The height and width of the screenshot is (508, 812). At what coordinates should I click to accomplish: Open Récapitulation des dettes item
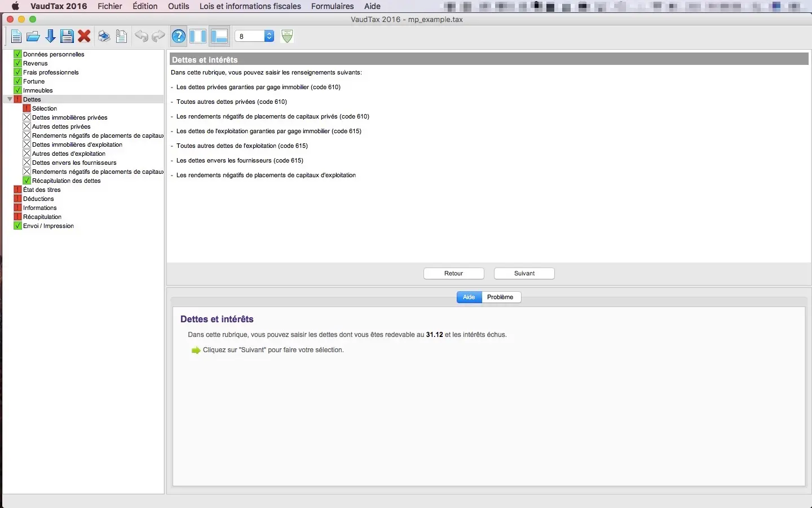(67, 181)
